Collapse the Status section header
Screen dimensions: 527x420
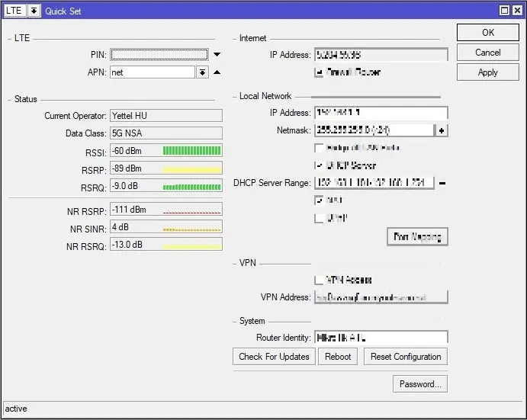coord(25,99)
